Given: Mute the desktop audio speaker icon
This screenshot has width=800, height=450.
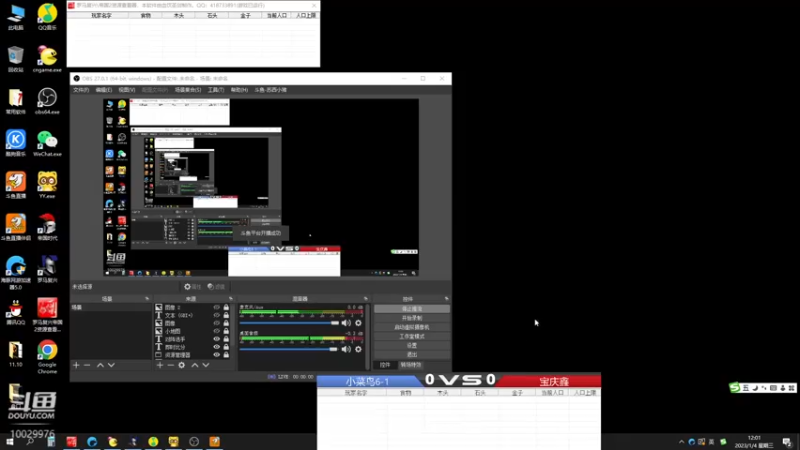Looking at the screenshot, I should [346, 349].
